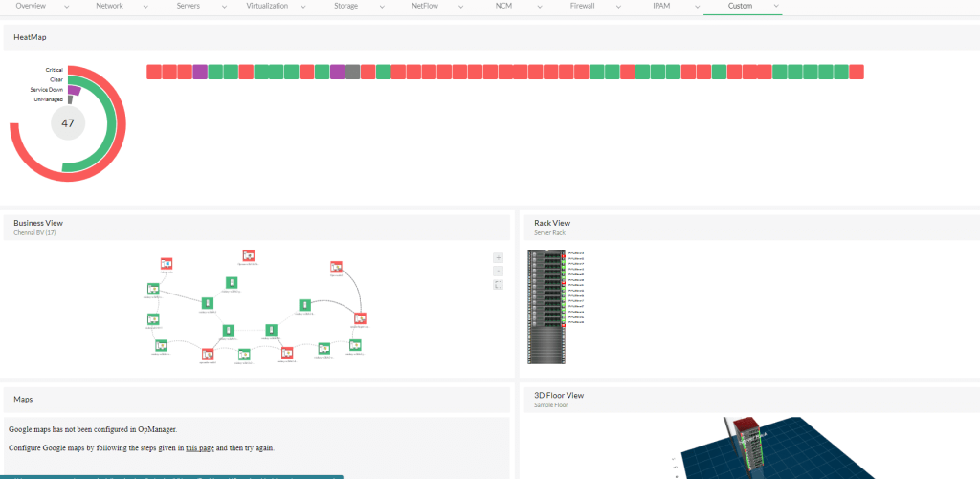The image size is (980, 479).
Task: Zoom in on the Business View map
Action: pos(498,257)
